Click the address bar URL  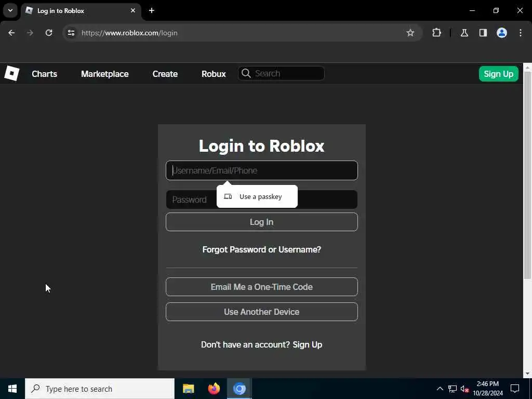[129, 33]
